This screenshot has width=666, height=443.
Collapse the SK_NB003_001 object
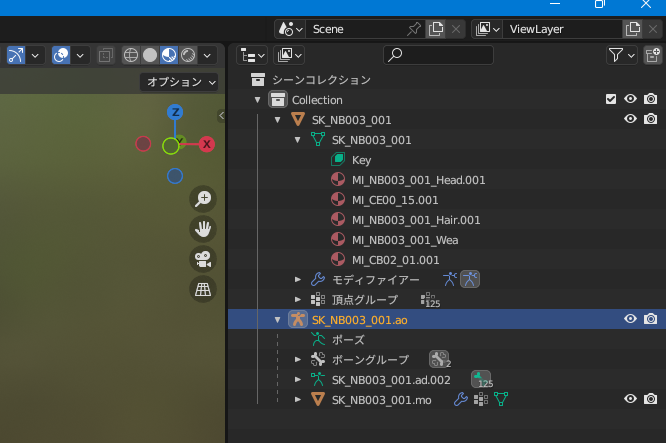[x=277, y=120]
